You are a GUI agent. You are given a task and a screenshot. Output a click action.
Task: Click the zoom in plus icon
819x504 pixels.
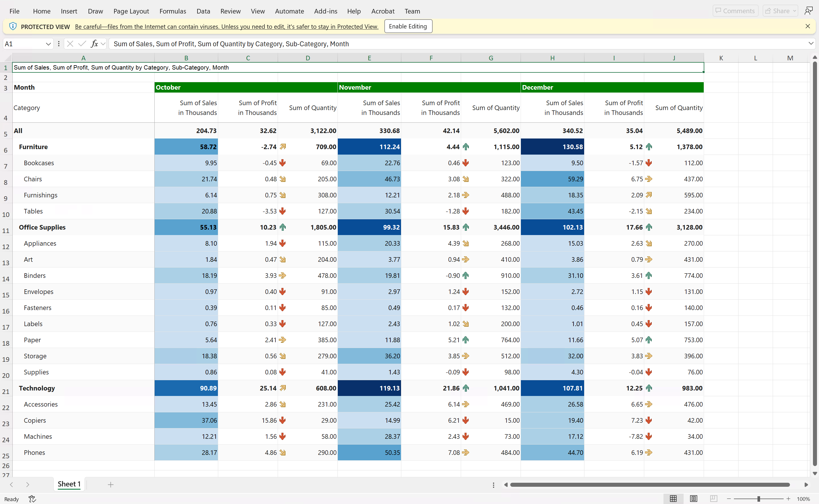click(x=788, y=499)
